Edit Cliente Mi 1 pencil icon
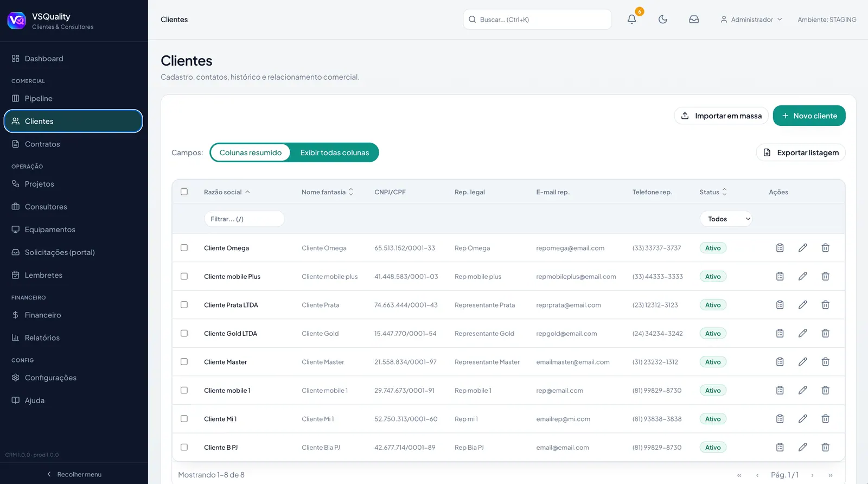 (803, 419)
